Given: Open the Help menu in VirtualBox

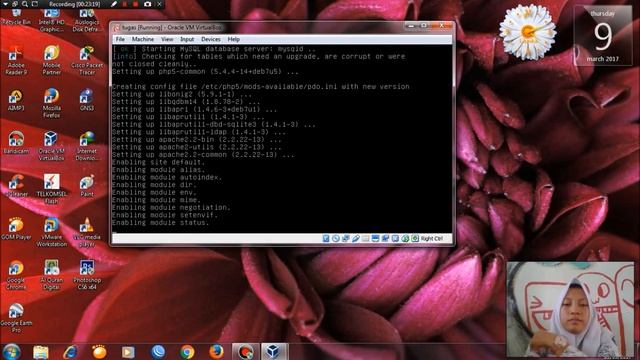Looking at the screenshot, I should coord(233,39).
